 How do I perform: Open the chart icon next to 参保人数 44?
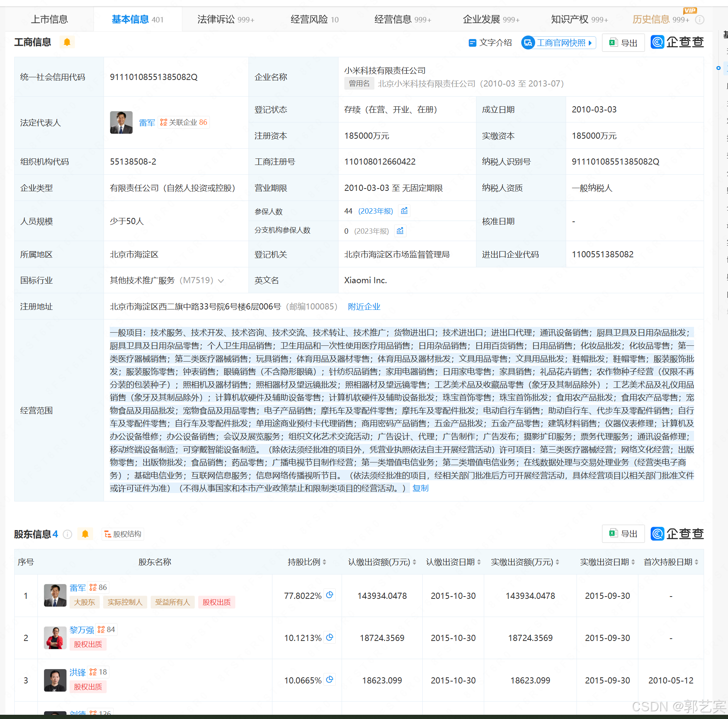tap(404, 211)
